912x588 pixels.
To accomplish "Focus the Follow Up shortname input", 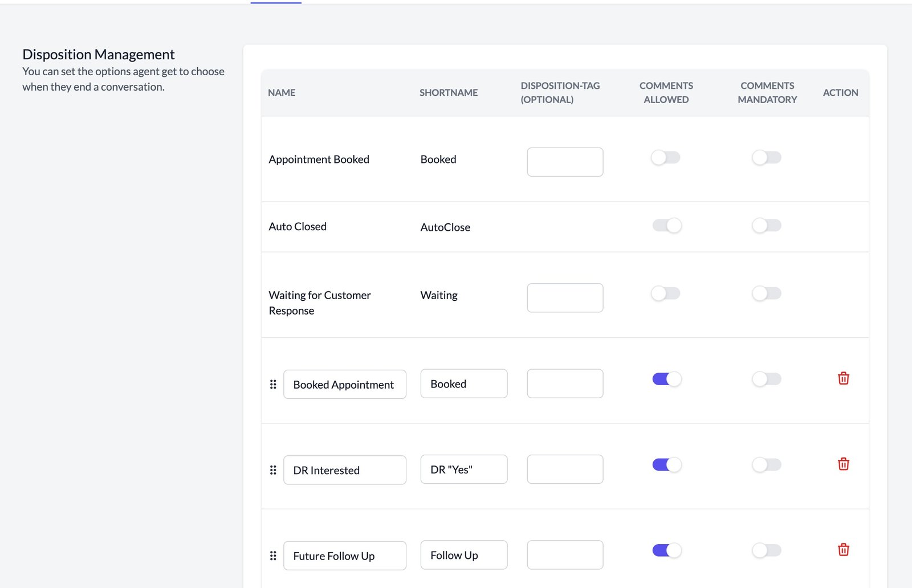I will [463, 555].
